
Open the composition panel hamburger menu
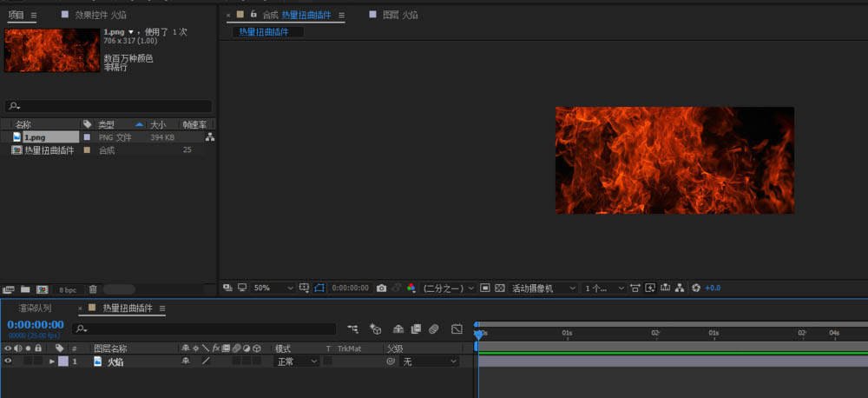tap(341, 16)
